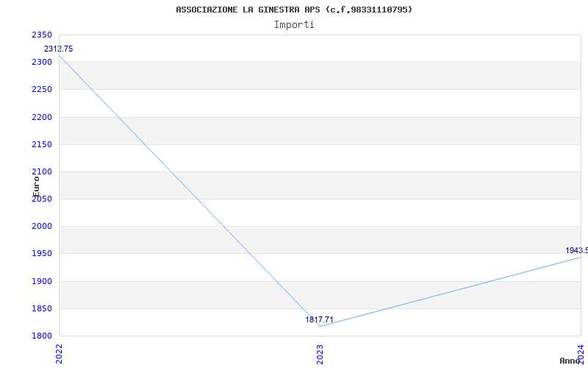This screenshot has height=368, width=588.
Task: Click the 1900 y-axis tick label
Action: 42,281
